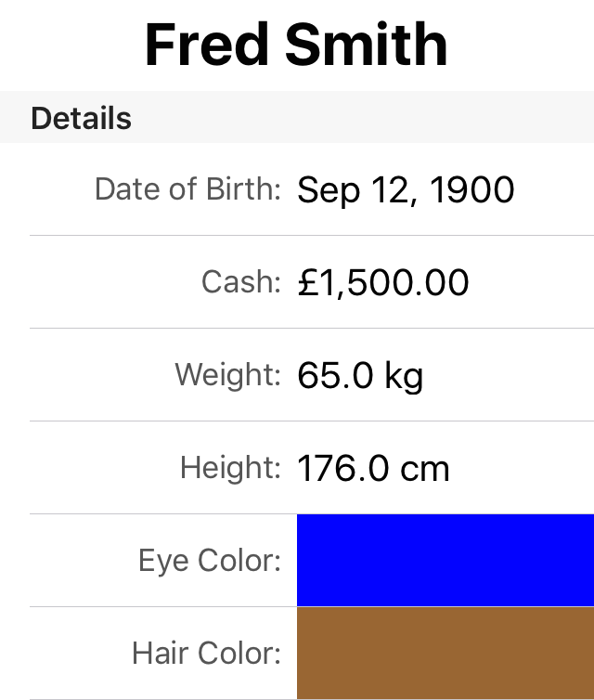The width and height of the screenshot is (594, 700).
Task: Tap the Weight label
Action: [227, 375]
